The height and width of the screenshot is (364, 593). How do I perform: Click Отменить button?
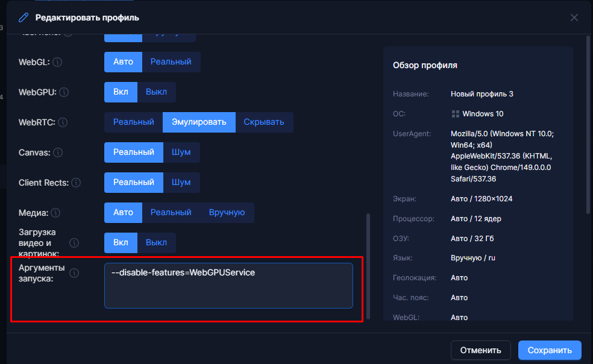pyautogui.click(x=481, y=350)
